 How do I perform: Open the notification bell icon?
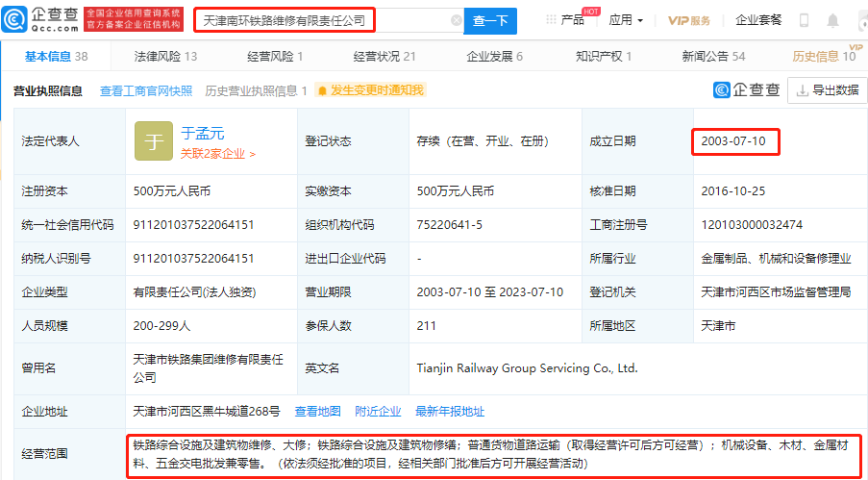[x=832, y=20]
